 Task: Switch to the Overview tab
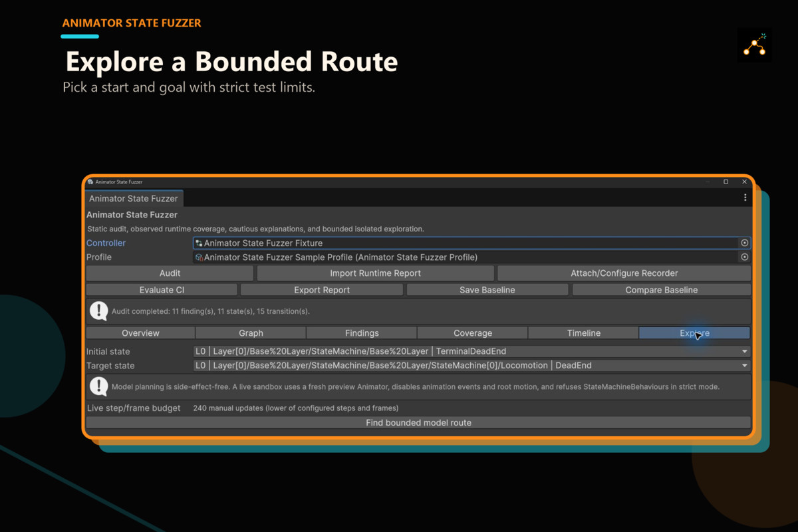(x=140, y=333)
